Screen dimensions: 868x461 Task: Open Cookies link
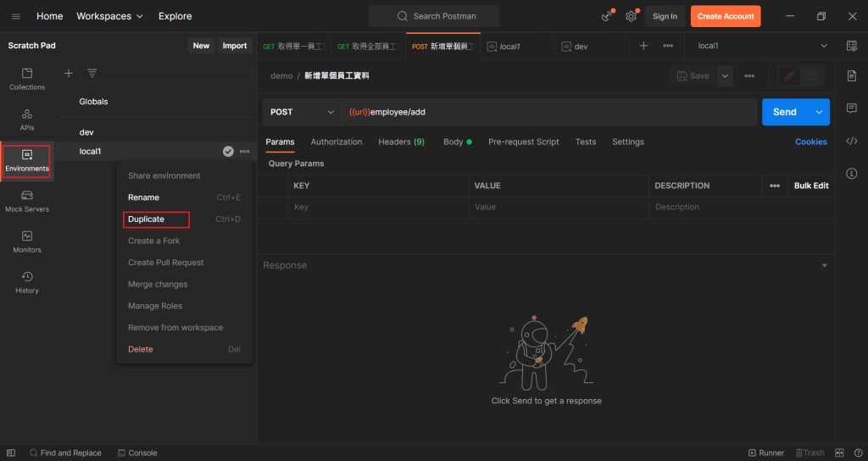pos(811,142)
